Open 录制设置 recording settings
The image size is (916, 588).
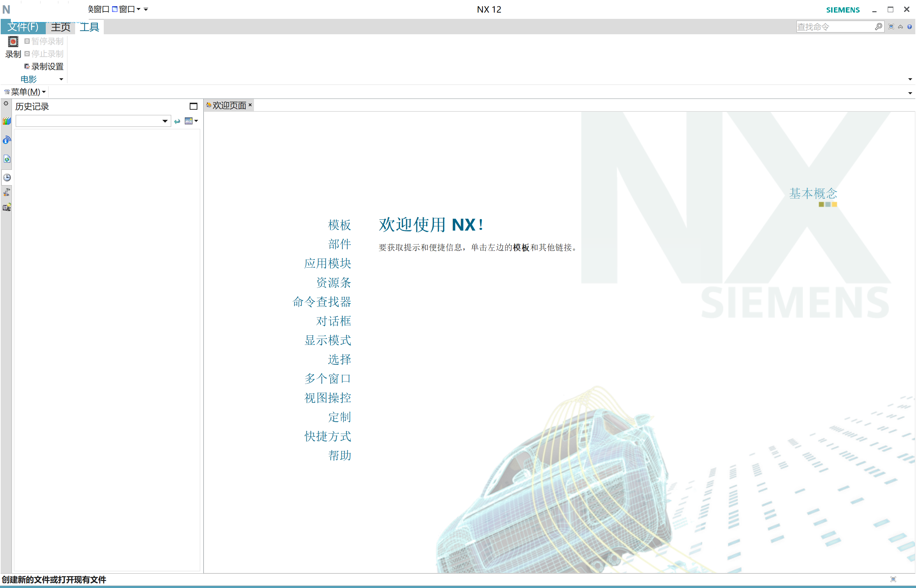[44, 66]
